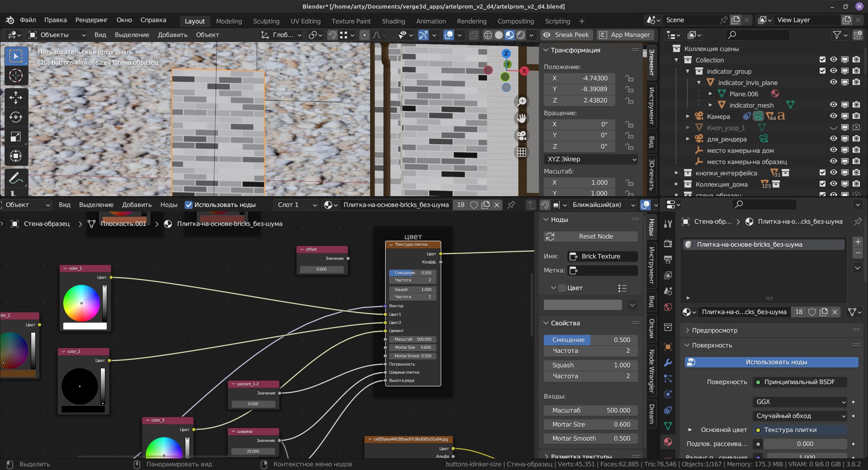Remove the material slot with minus button
Screen dimensions: 868x470
pos(858,253)
